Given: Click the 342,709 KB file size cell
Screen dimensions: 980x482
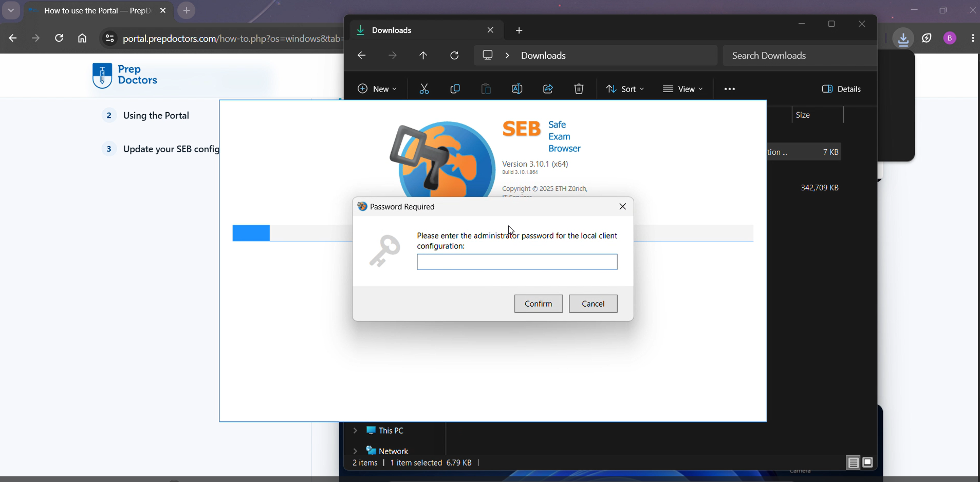Looking at the screenshot, I should (x=820, y=188).
